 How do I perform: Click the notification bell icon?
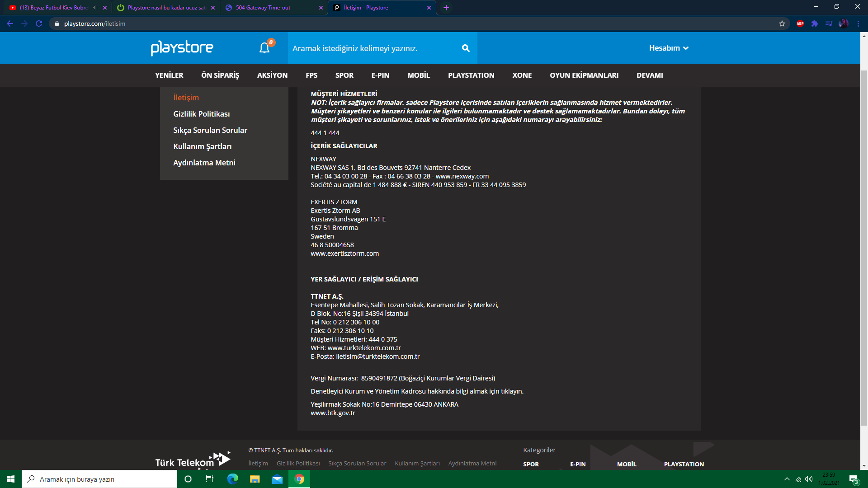coord(264,48)
